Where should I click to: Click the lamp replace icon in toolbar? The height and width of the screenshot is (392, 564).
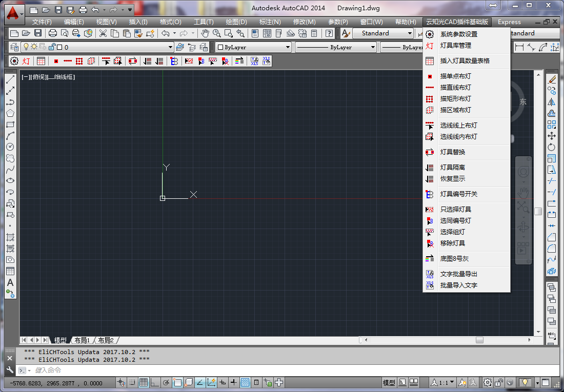pyautogui.click(x=133, y=61)
